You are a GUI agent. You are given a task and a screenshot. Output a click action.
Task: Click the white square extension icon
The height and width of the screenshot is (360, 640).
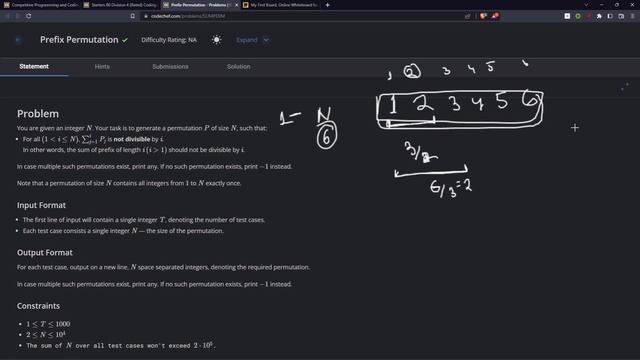[x=567, y=16]
